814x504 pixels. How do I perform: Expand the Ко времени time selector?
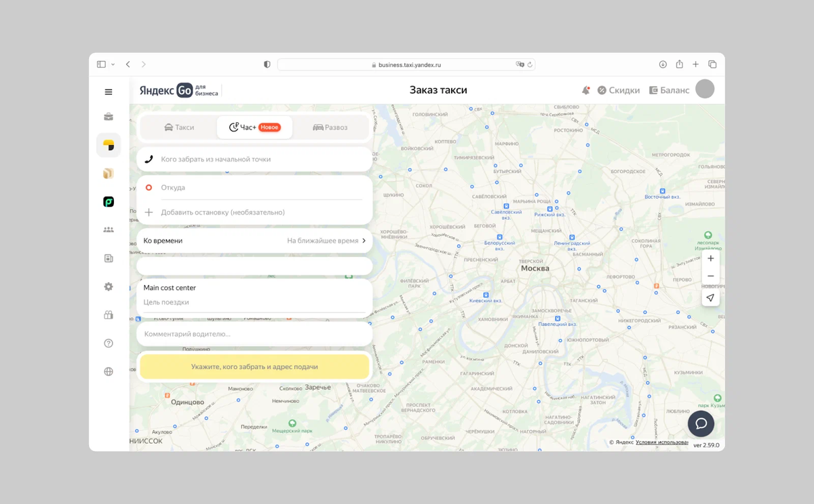(254, 241)
